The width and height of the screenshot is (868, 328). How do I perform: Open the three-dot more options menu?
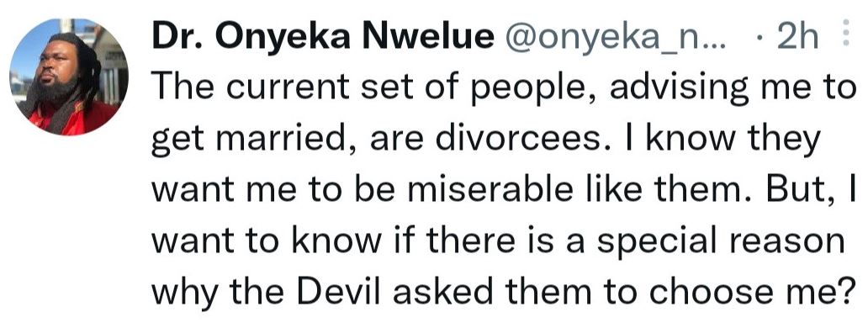(x=844, y=35)
